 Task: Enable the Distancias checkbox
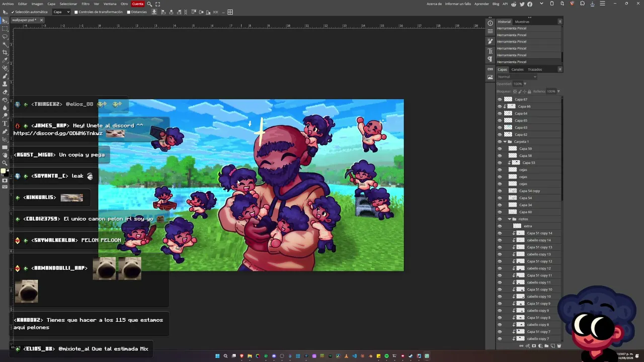click(x=128, y=12)
